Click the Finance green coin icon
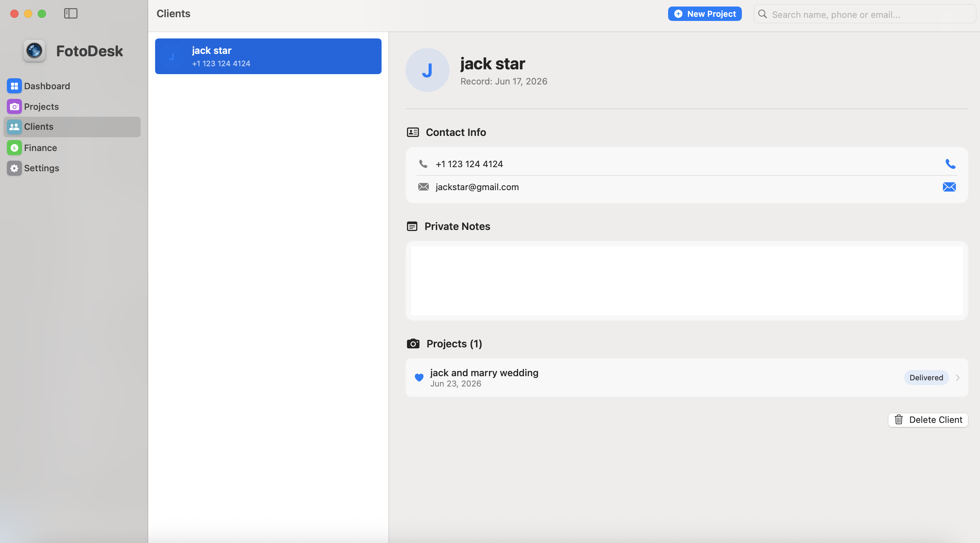980x543 pixels. [x=14, y=148]
